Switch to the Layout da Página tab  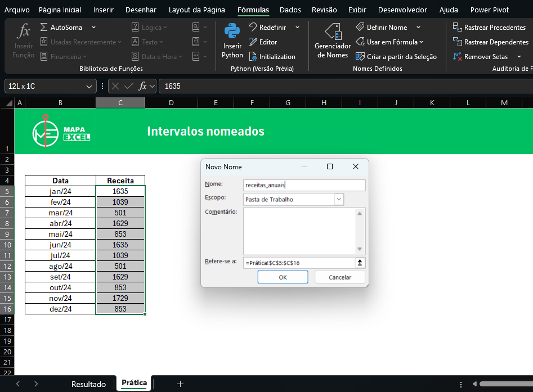[x=197, y=10]
